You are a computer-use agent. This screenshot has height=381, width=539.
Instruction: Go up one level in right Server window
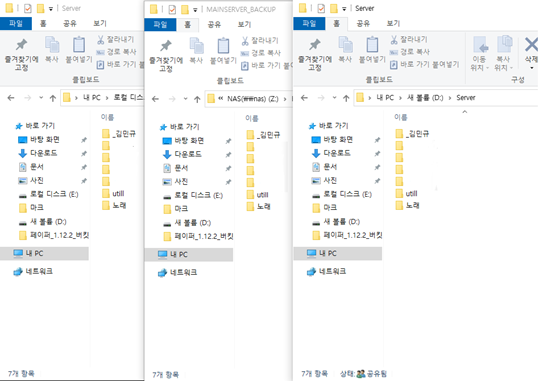coord(346,98)
